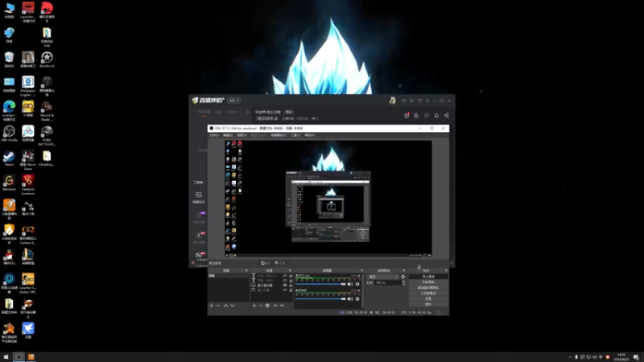Add a new scene with the plus icon
This screenshot has height=362, width=644.
(x=211, y=306)
